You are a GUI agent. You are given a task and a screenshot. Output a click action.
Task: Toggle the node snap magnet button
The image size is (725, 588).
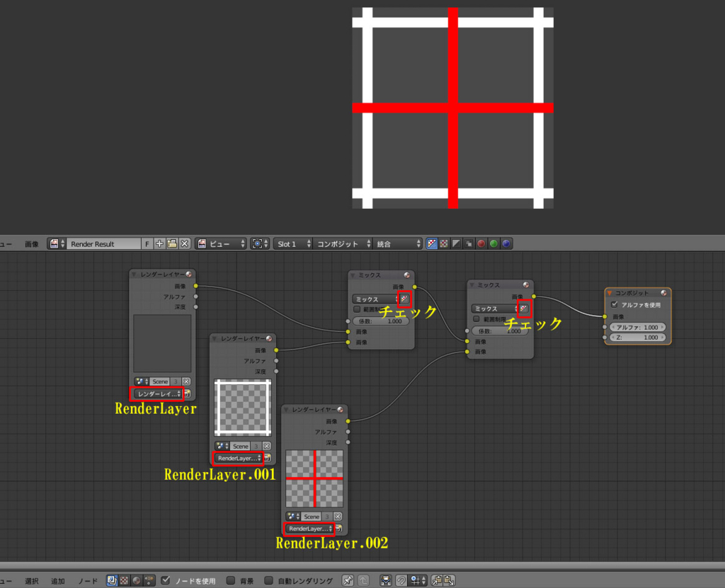point(401,581)
